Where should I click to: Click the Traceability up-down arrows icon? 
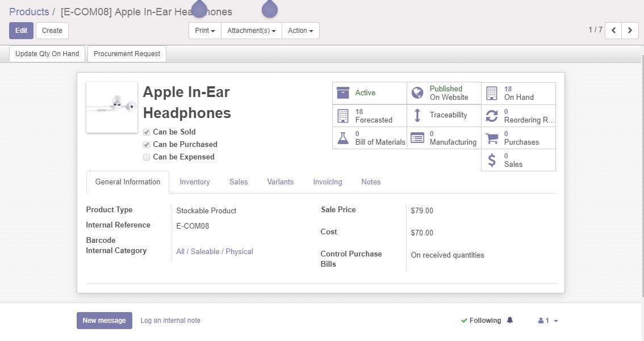417,115
